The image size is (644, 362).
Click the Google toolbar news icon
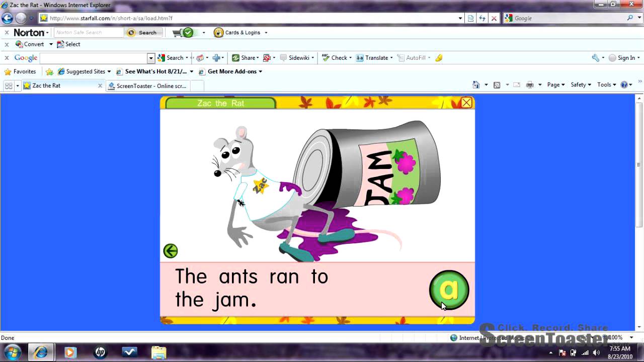click(x=200, y=58)
